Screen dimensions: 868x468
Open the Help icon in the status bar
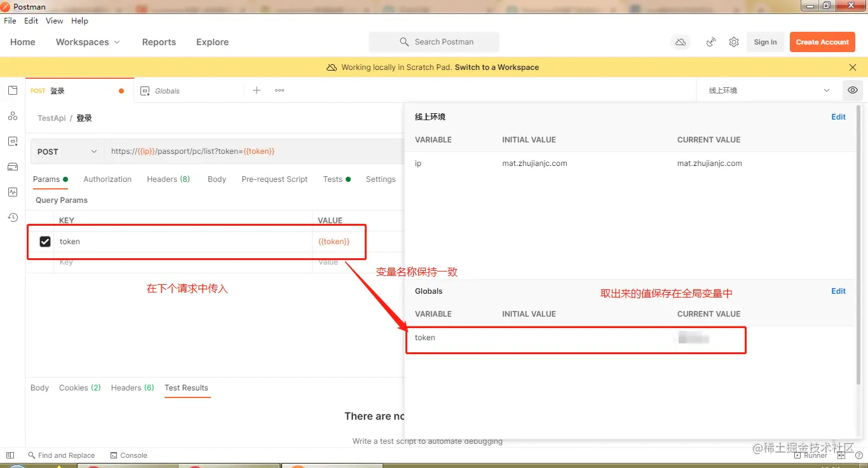(x=858, y=455)
